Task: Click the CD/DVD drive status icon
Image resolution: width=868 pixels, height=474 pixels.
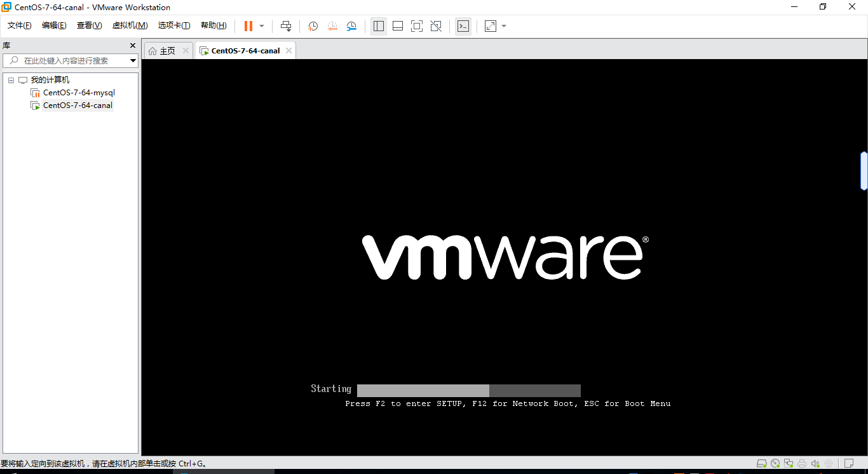Action: pyautogui.click(x=775, y=463)
